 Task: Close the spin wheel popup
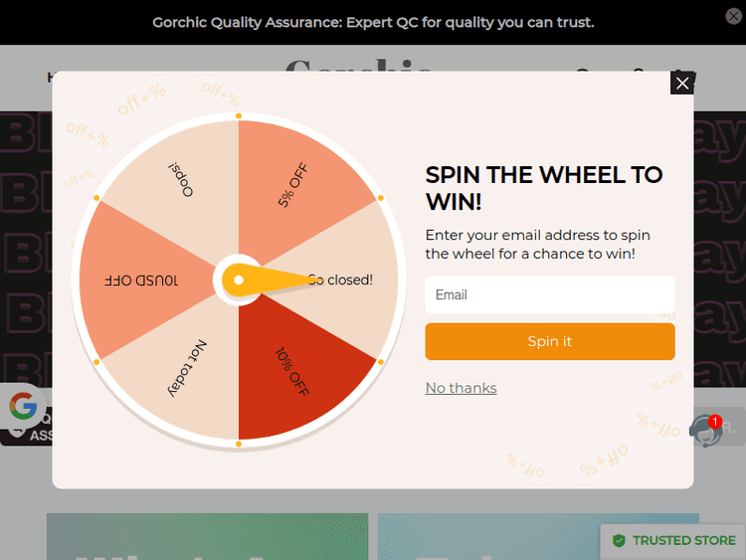tap(681, 84)
